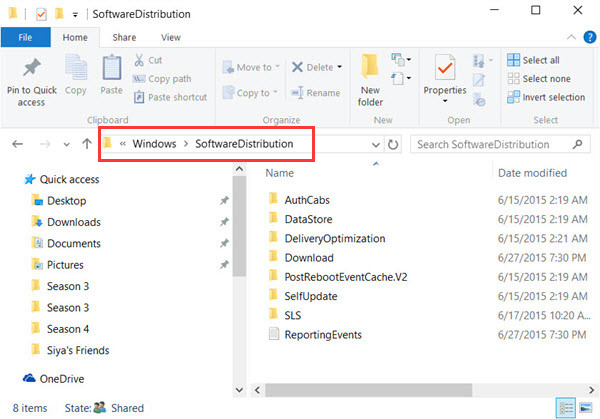Open address bar history dropdown
This screenshot has height=419, width=600.
[376, 145]
